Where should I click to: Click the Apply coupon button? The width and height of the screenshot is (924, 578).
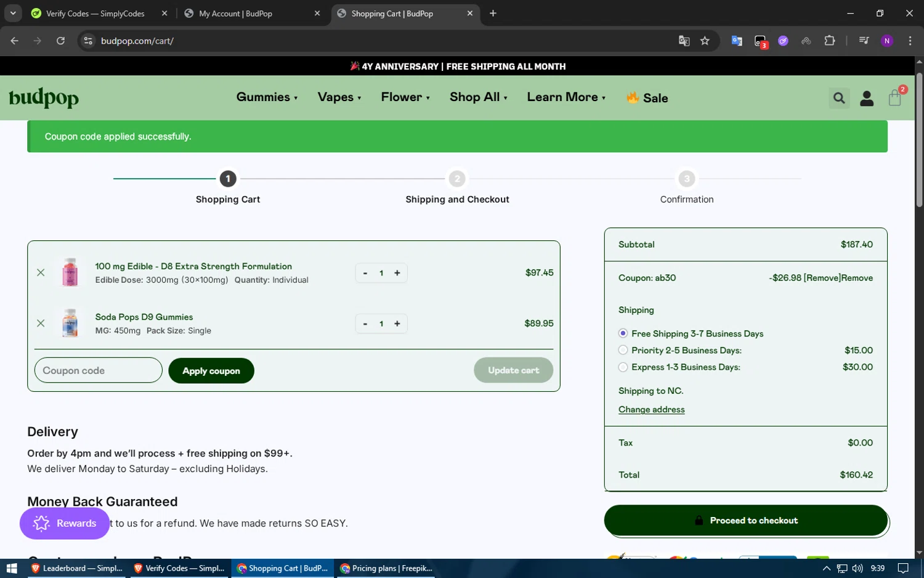coord(211,370)
